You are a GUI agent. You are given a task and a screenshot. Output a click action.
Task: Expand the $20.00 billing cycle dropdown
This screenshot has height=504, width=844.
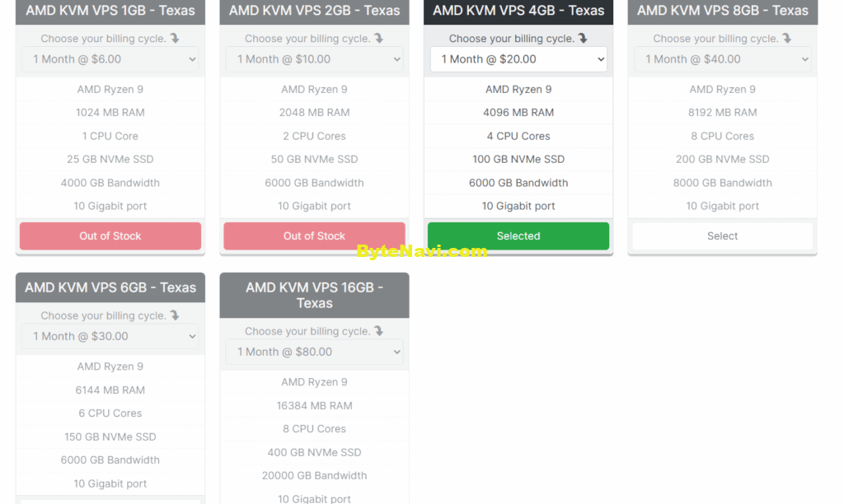(518, 59)
